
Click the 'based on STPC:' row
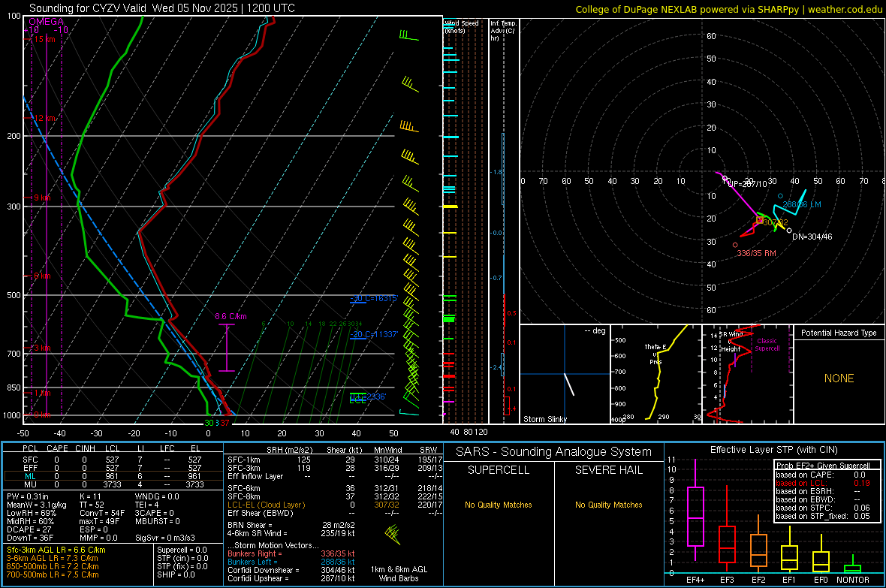[x=823, y=508]
